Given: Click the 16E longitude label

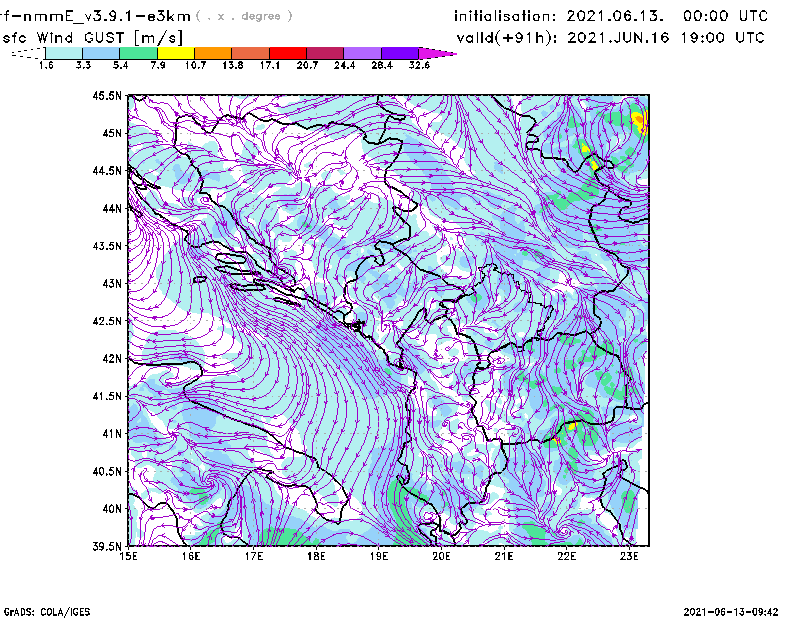Looking at the screenshot, I should coord(191,556).
